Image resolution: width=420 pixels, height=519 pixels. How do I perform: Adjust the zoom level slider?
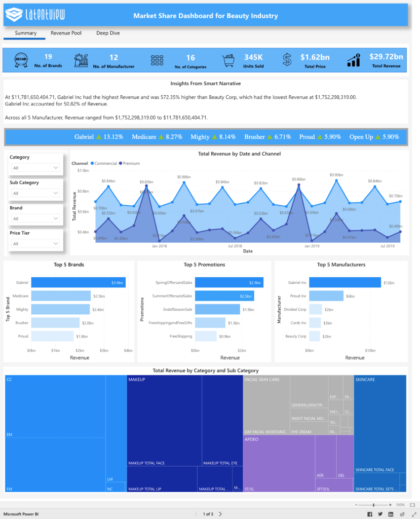pyautogui.click(x=374, y=505)
